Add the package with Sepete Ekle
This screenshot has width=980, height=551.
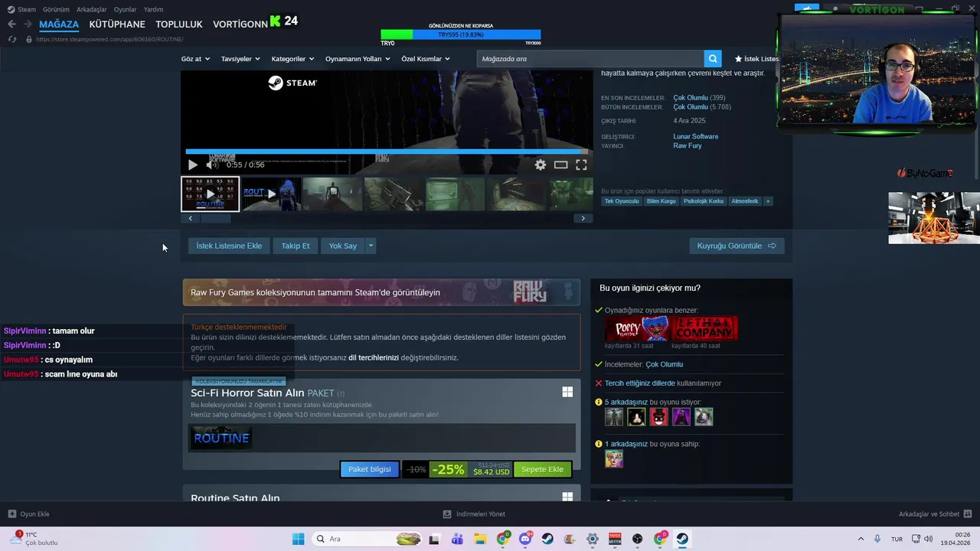[x=543, y=469]
